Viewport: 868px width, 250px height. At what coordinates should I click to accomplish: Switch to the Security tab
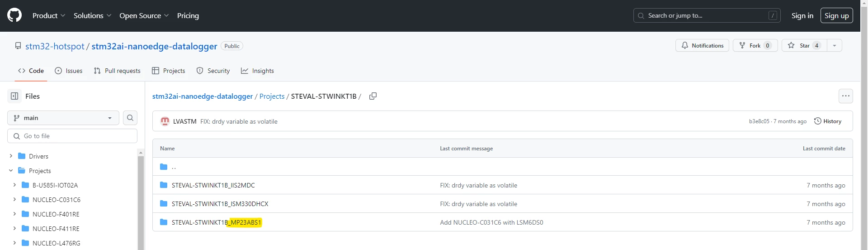click(x=213, y=71)
